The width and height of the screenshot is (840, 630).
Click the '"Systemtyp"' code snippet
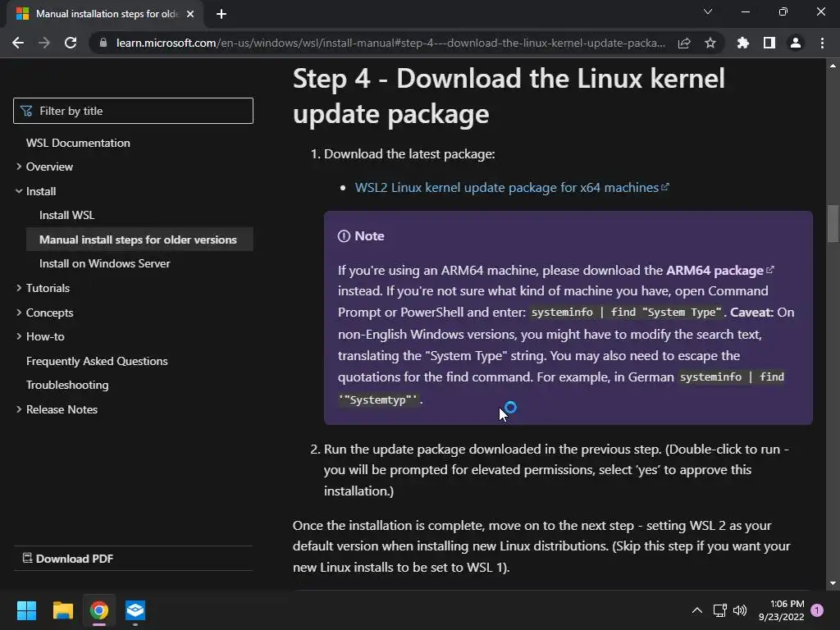point(377,399)
